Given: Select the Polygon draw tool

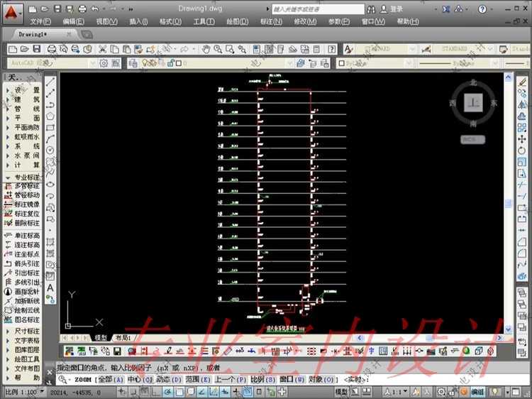Looking at the screenshot, I should tap(50, 116).
